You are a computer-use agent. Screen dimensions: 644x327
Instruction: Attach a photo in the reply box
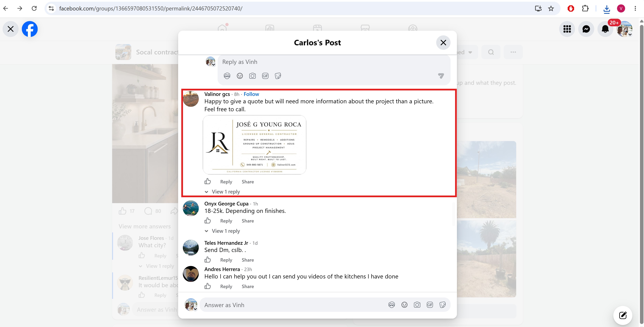click(253, 76)
